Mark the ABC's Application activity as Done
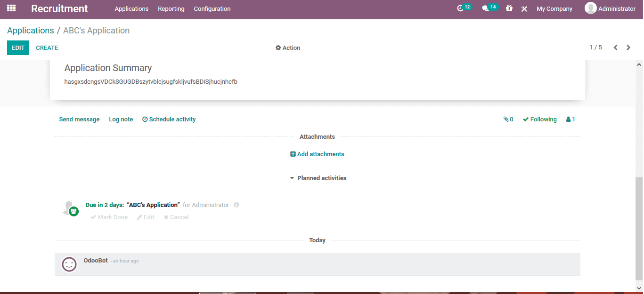 [x=109, y=217]
